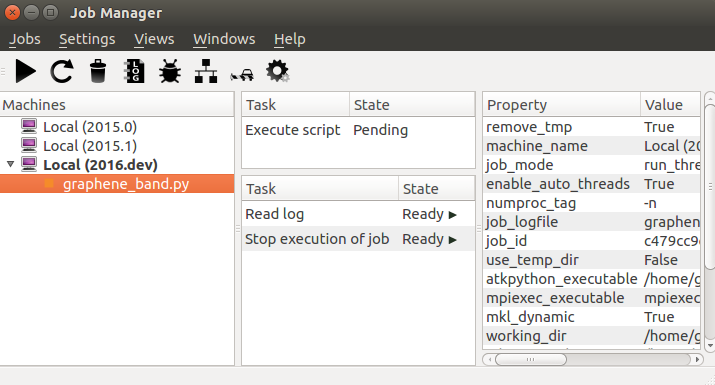Select the Local (2015.0) machine

click(x=90, y=127)
